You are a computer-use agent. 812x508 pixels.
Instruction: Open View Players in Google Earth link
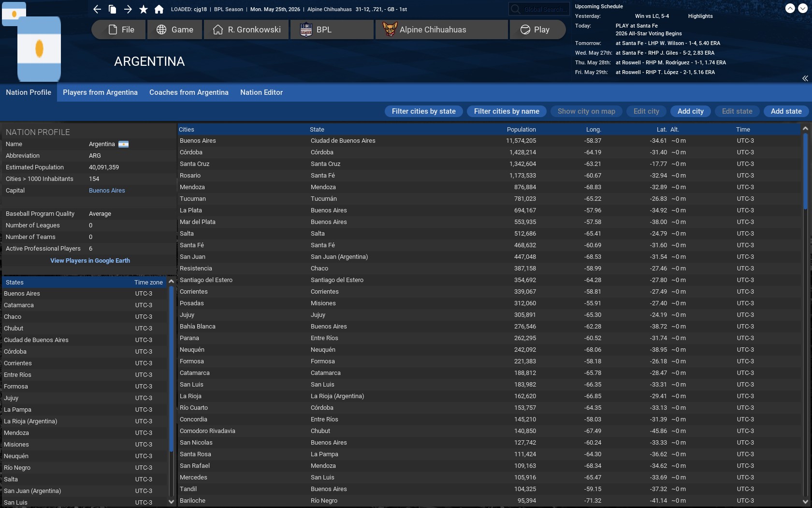(x=90, y=261)
